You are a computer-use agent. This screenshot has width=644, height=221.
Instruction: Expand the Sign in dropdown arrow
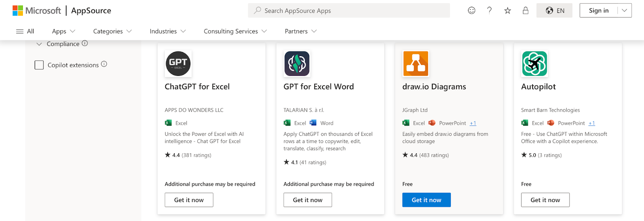(624, 10)
